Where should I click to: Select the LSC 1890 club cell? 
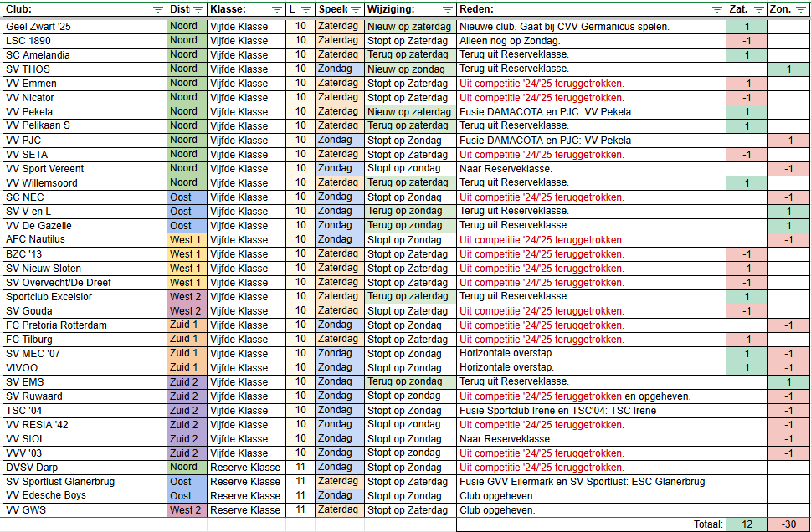click(x=85, y=41)
